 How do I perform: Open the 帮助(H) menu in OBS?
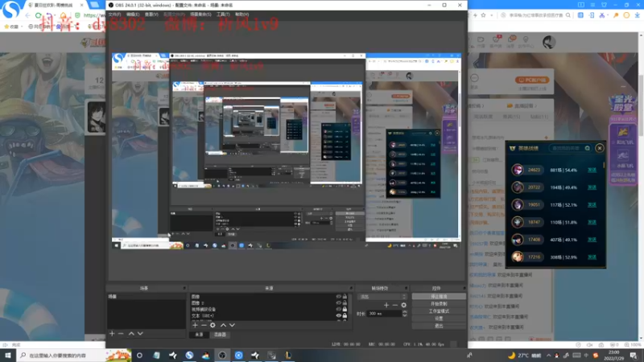[x=242, y=14]
